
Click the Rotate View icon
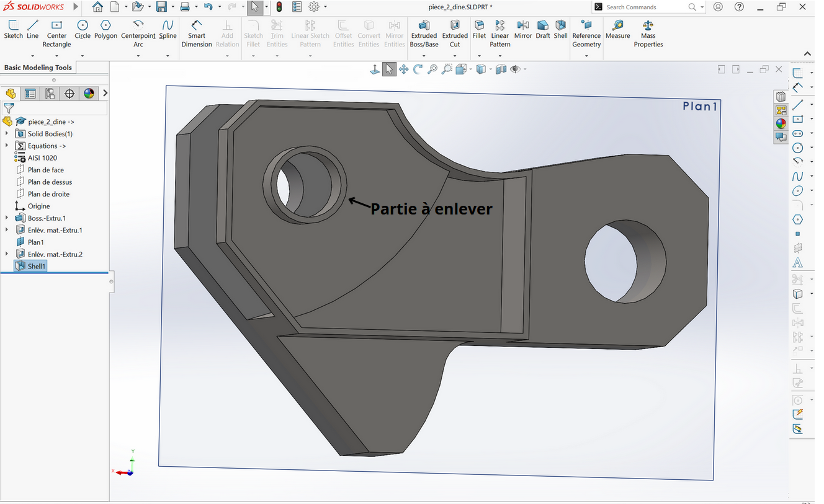pos(418,69)
